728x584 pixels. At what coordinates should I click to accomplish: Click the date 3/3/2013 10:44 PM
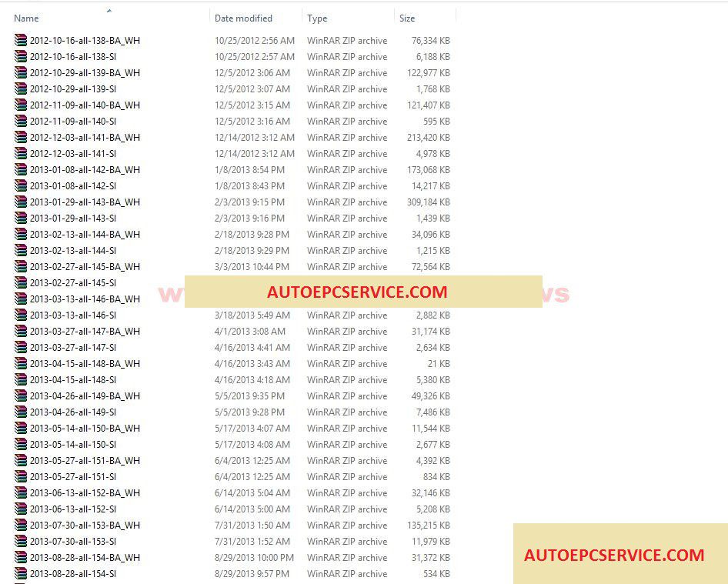[252, 266]
